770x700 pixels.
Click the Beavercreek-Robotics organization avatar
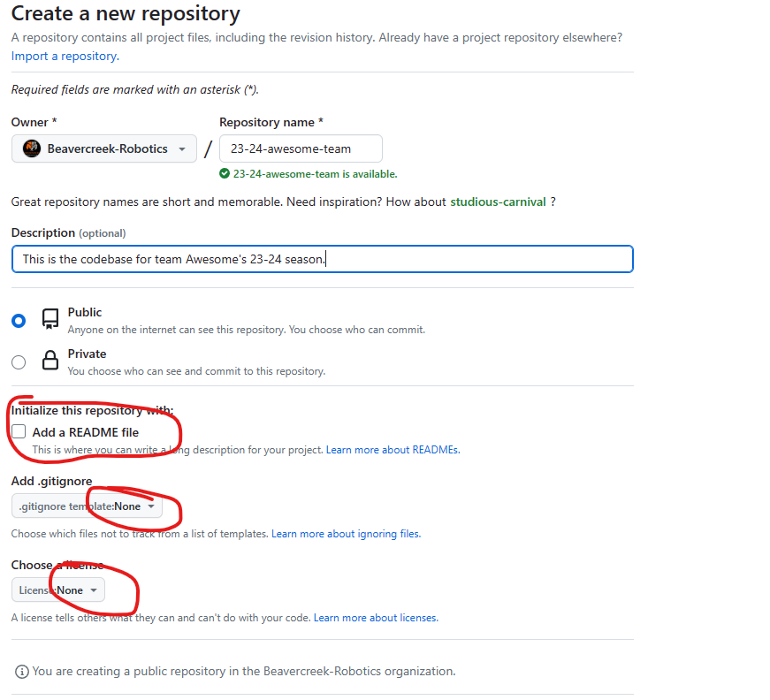(32, 148)
